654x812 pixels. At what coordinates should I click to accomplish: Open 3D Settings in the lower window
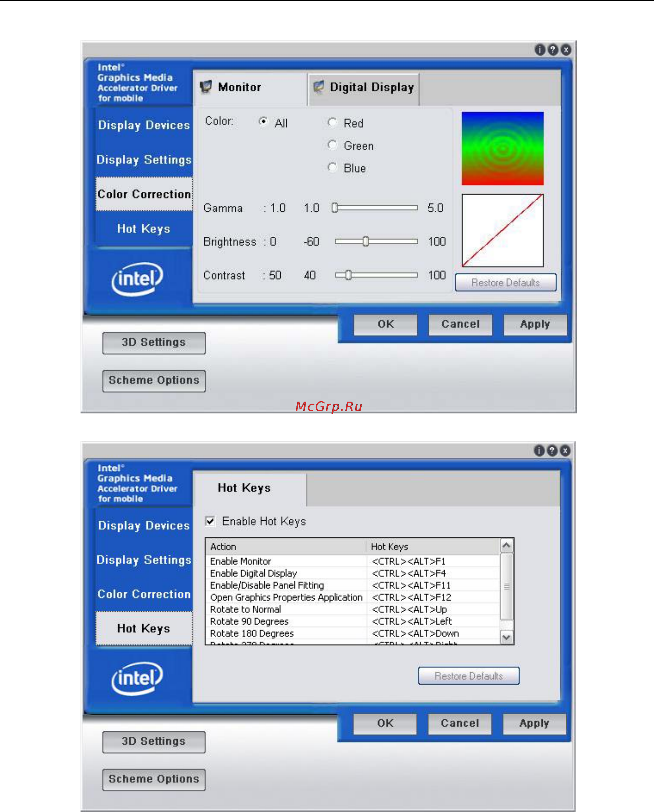pyautogui.click(x=154, y=742)
